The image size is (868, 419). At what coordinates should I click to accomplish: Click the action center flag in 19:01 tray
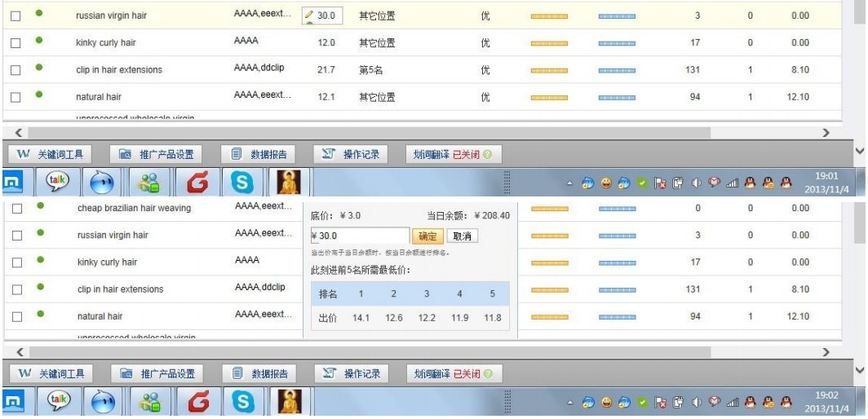point(660,183)
